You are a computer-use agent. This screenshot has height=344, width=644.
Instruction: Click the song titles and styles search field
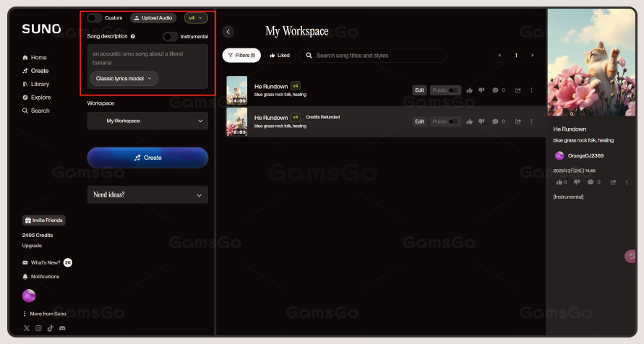[x=372, y=56]
